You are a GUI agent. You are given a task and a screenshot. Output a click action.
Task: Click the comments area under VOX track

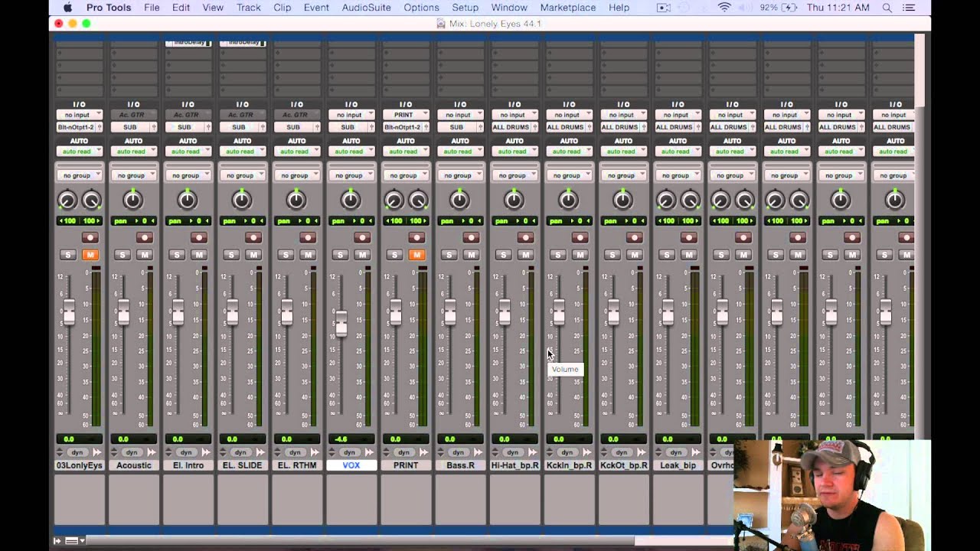(351, 499)
